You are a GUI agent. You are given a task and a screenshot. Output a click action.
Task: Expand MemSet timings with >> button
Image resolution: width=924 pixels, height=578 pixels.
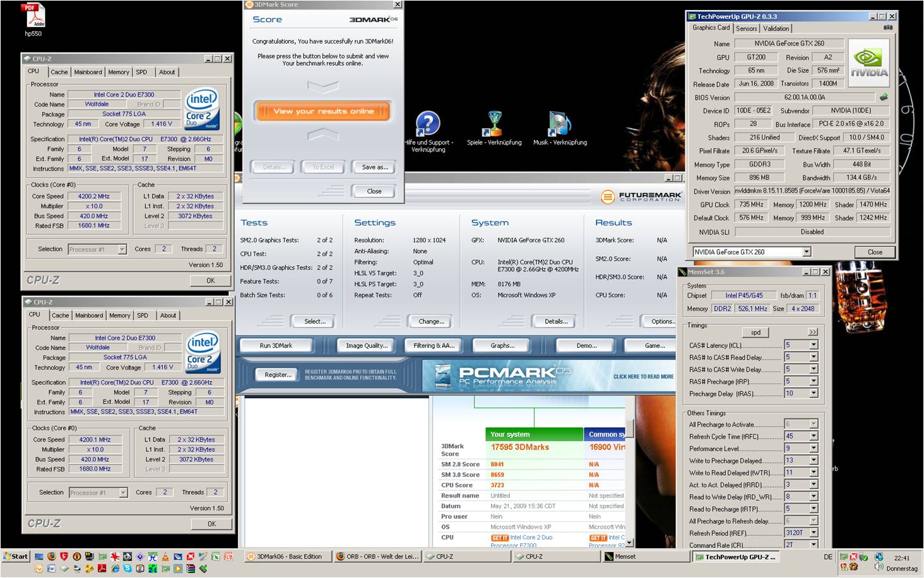point(812,332)
